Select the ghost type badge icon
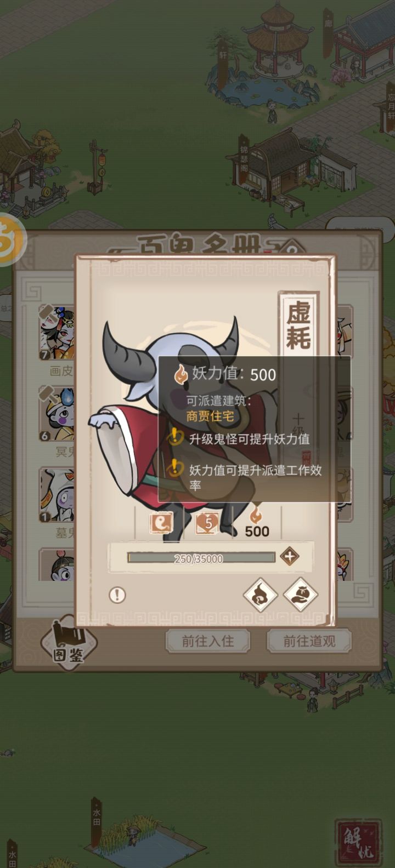Screen dimensions: 395x868 (161, 523)
